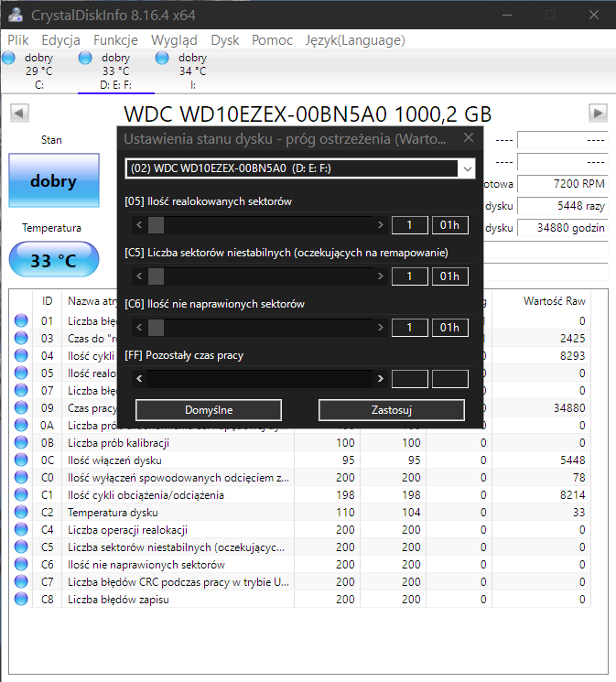This screenshot has width=616, height=682.
Task: Click status orb of attribute 0C row
Action: pos(21,460)
